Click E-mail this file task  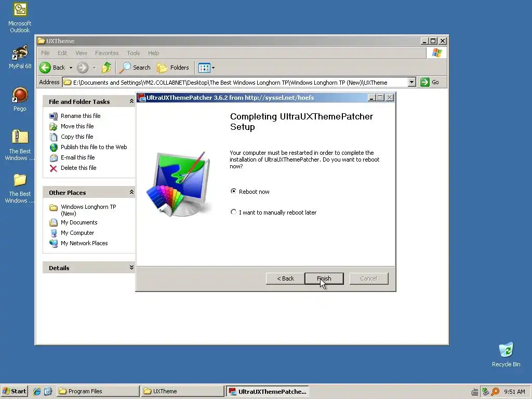(78, 157)
